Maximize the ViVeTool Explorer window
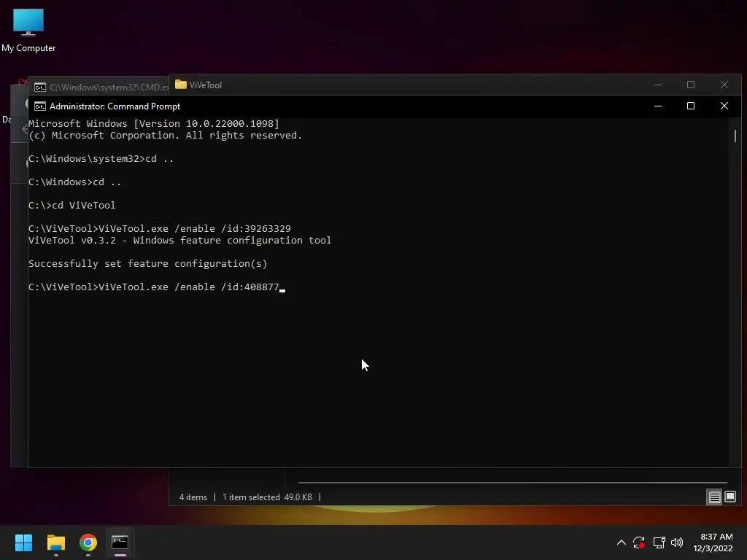 [691, 85]
